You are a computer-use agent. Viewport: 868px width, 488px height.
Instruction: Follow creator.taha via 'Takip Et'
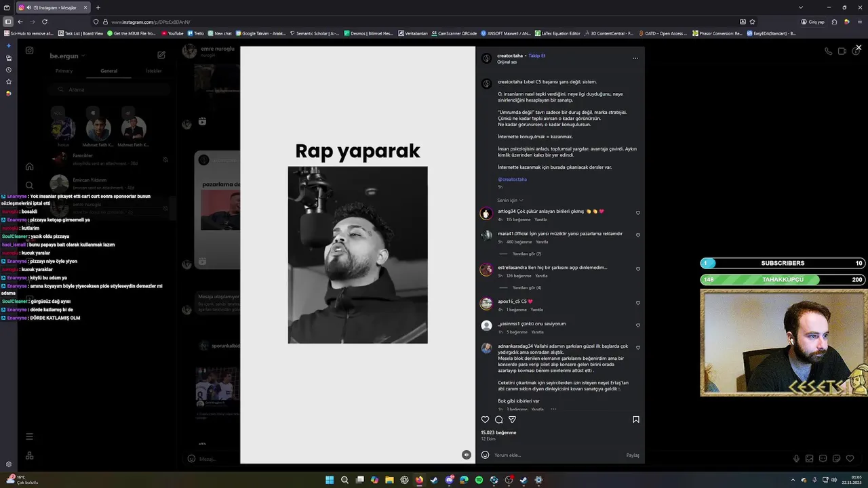[537, 56]
